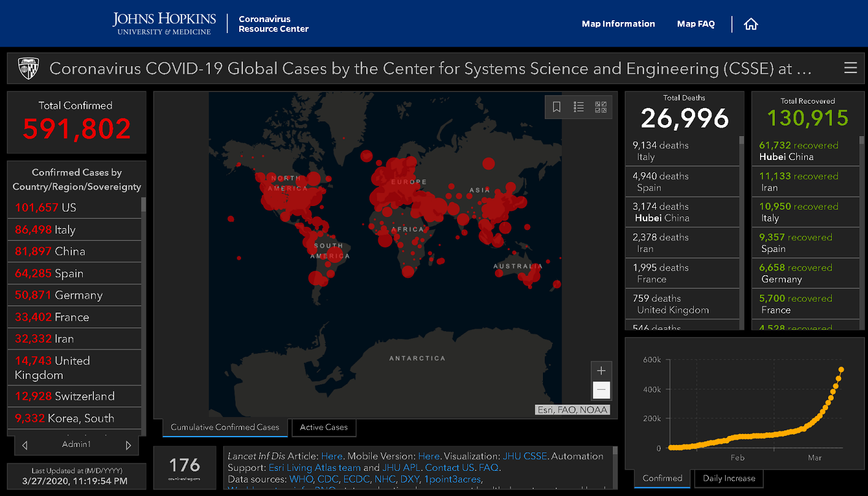Open the home icon in header
This screenshot has height=496, width=868.
tap(751, 24)
